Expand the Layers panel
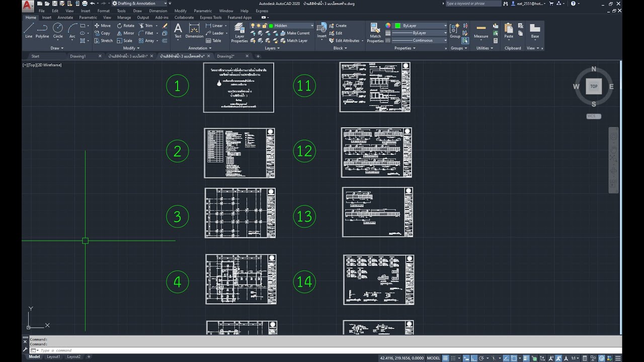The width and height of the screenshot is (644, 362). click(x=271, y=48)
